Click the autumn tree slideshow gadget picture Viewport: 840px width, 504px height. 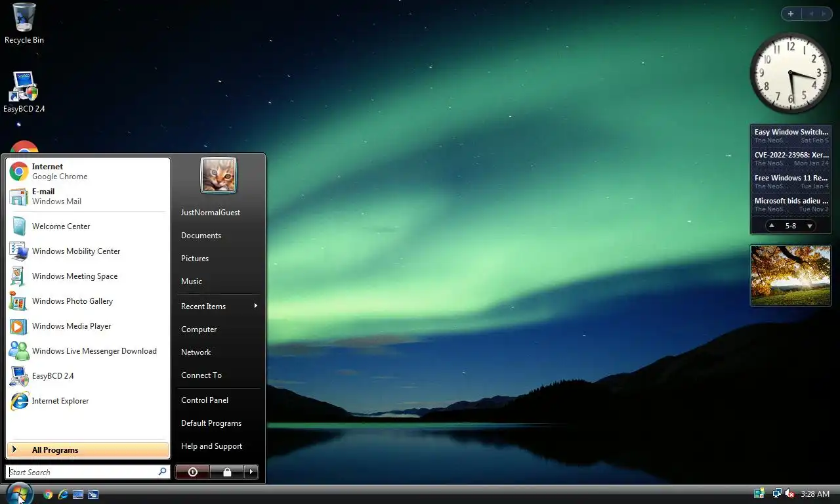(x=790, y=276)
